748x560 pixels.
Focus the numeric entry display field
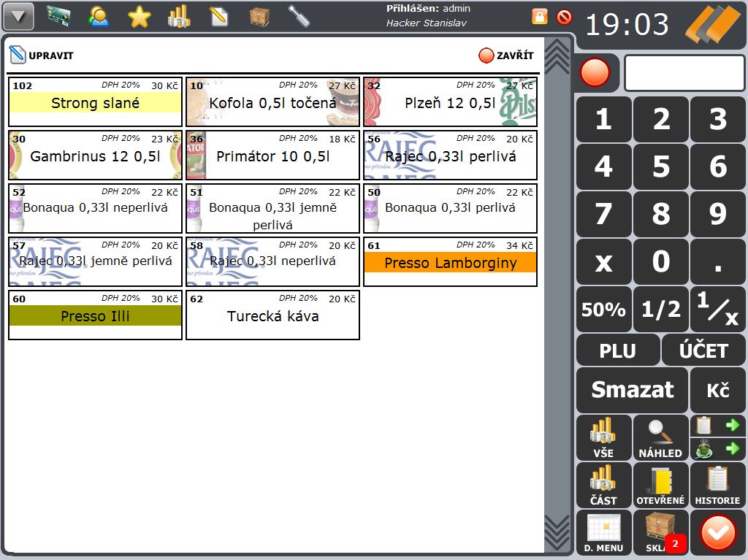[684, 73]
